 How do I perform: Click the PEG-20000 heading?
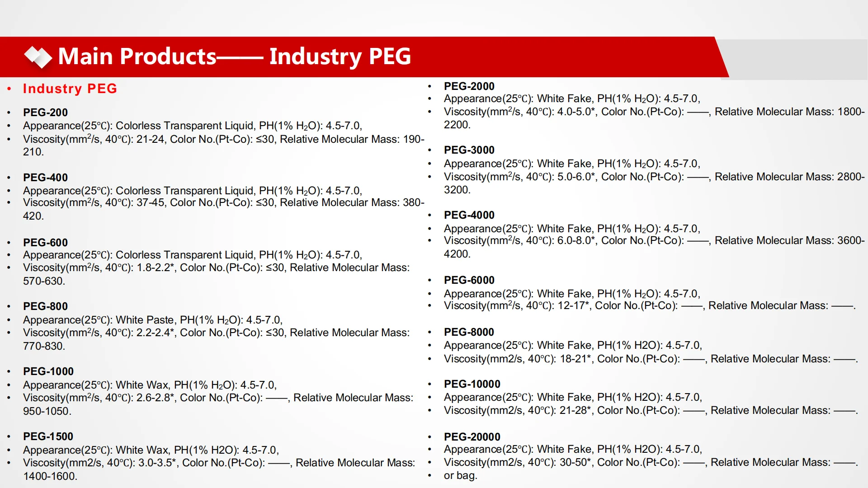coord(472,436)
